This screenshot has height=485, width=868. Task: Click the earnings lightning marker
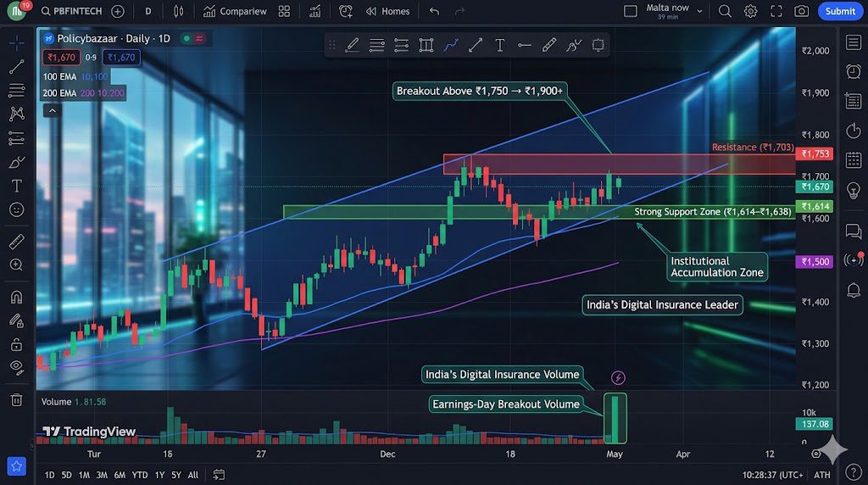(618, 377)
